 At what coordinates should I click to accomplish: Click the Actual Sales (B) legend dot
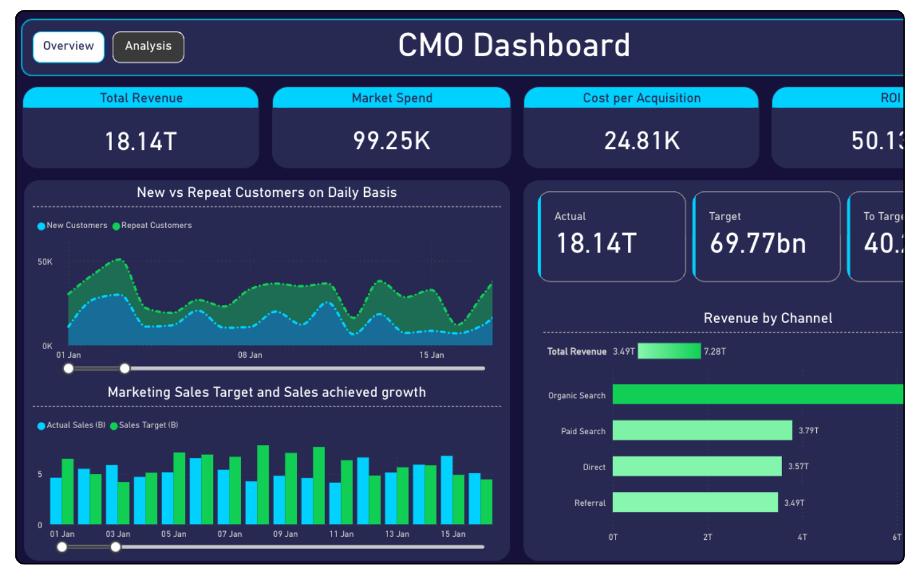pyautogui.click(x=41, y=426)
